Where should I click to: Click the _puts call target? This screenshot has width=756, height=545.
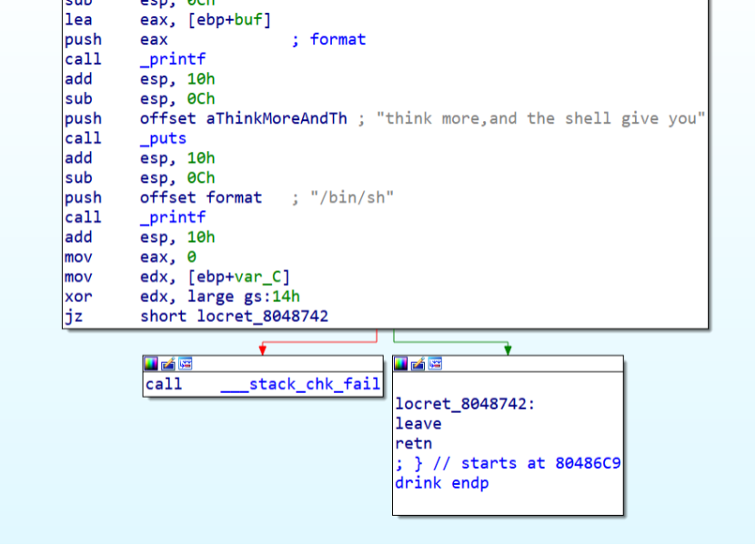163,138
